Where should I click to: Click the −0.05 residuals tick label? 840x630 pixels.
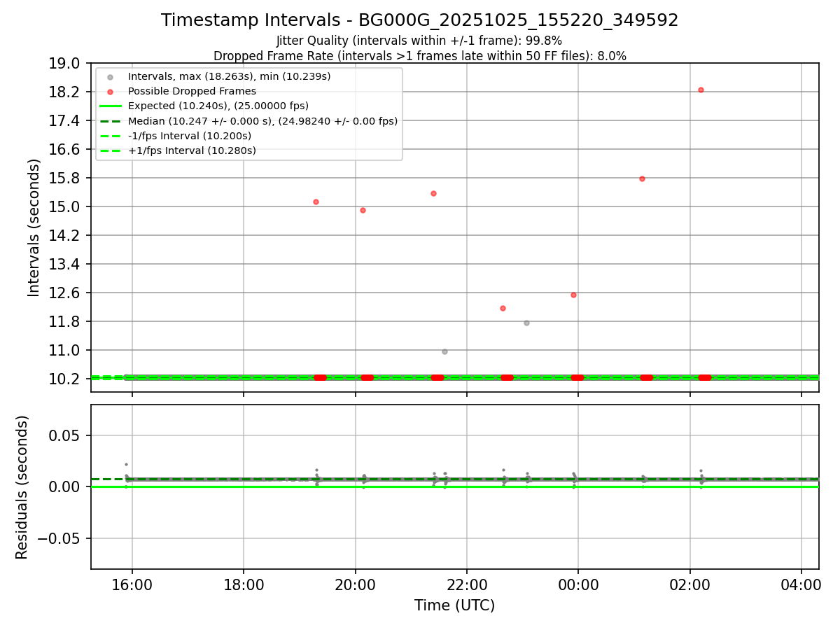coord(59,539)
